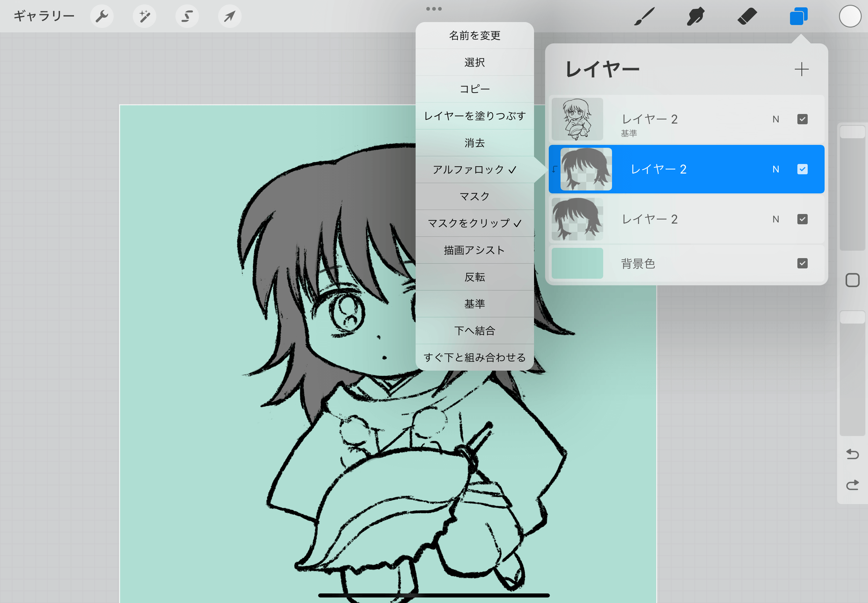Viewport: 868px width, 603px height.
Task: Hide the top 基準 reference layer
Action: [x=802, y=119]
